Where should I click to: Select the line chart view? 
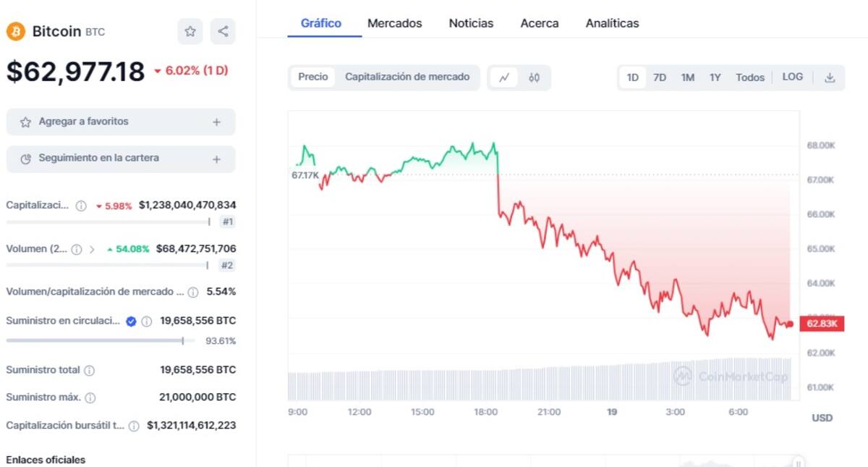[504, 77]
